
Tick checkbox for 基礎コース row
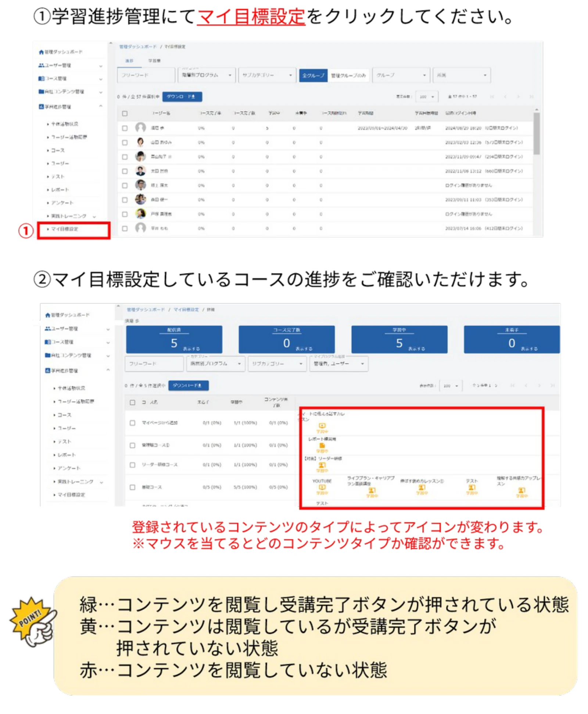133,487
